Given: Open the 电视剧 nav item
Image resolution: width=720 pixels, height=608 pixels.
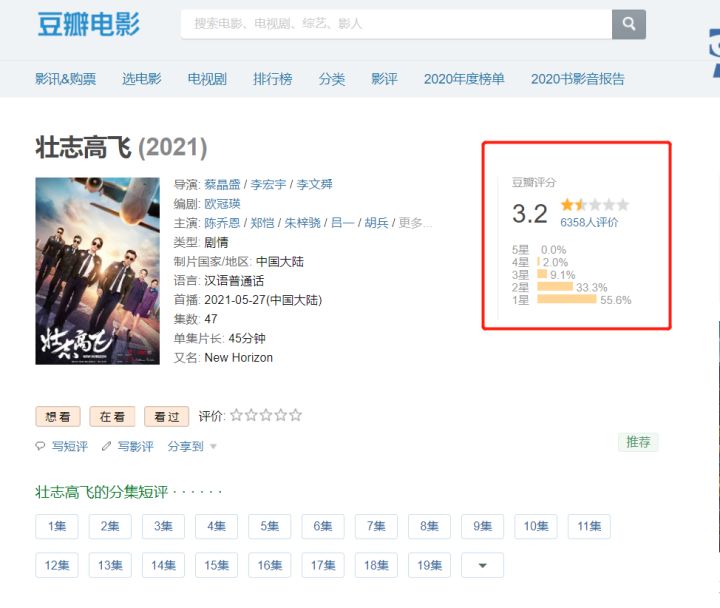Looking at the screenshot, I should (207, 79).
